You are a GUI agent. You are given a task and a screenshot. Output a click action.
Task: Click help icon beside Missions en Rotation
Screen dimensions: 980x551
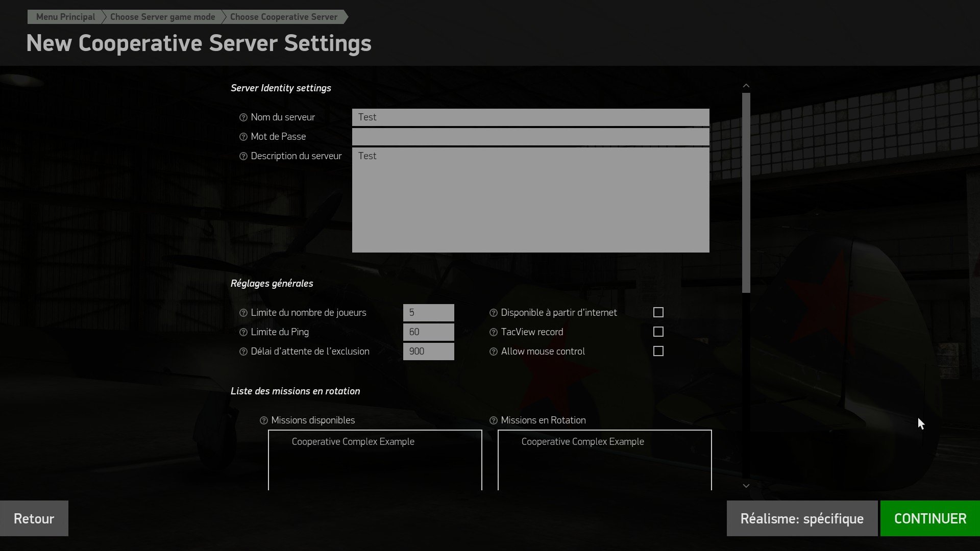(494, 420)
